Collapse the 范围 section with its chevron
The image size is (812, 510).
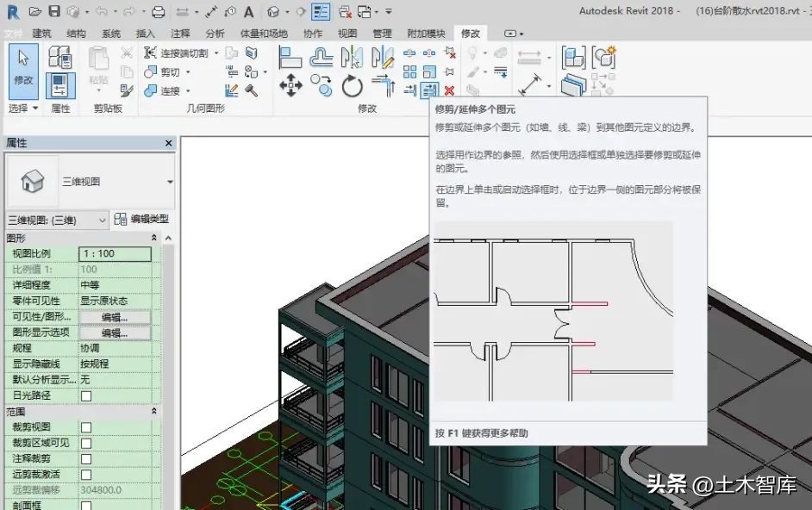coord(155,411)
